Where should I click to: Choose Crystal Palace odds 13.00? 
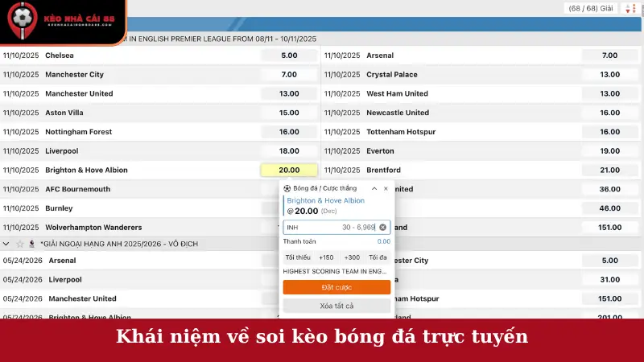click(610, 74)
